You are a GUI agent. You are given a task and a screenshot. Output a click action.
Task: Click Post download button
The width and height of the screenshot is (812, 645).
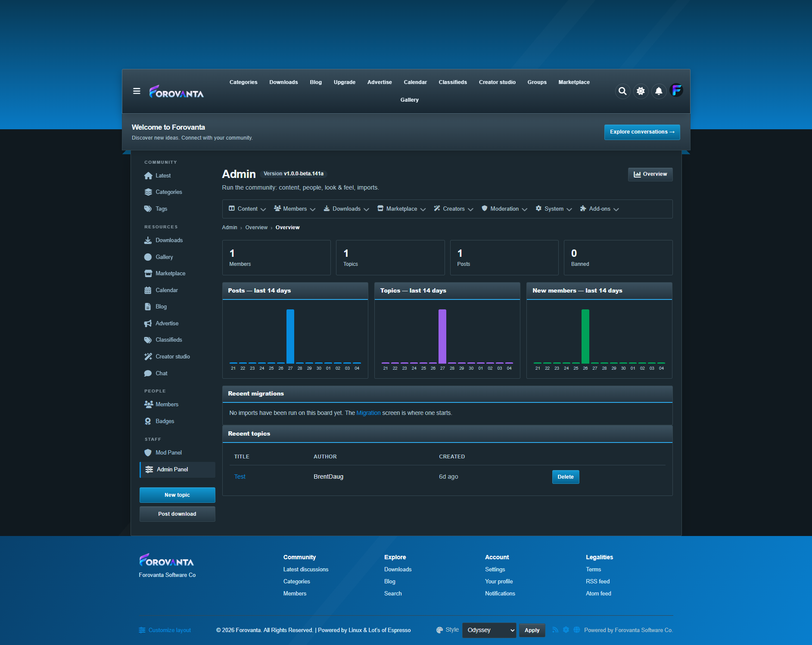pos(177,514)
